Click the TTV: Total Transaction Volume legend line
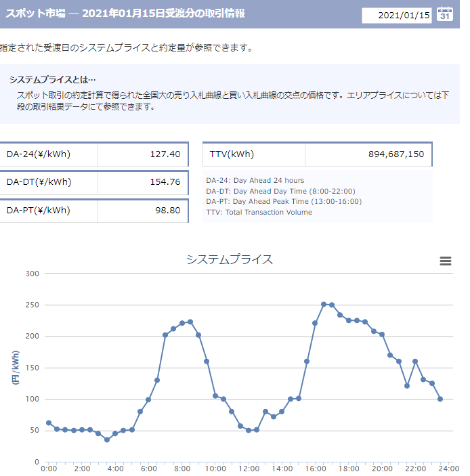This screenshot has height=476, width=470. (259, 212)
